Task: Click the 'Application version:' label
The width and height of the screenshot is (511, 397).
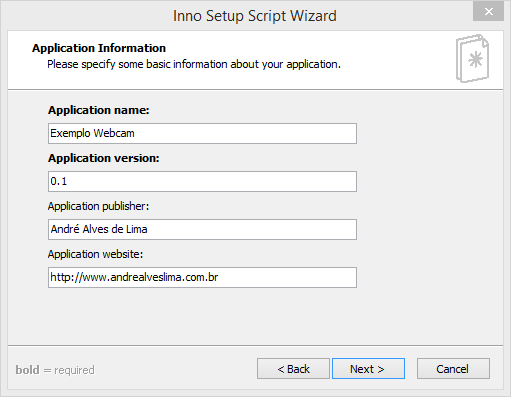Action: coord(104,158)
